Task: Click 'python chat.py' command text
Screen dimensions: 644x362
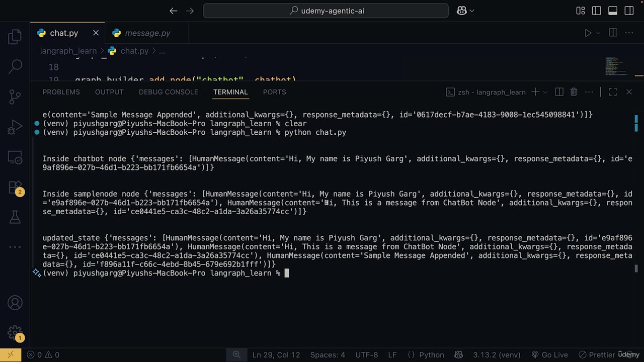Action: pos(315,133)
